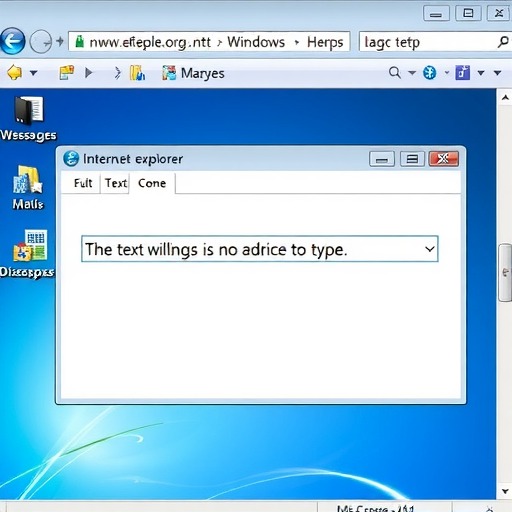Open the calendar folder desktop icon
The height and width of the screenshot is (512, 512).
click(x=27, y=254)
